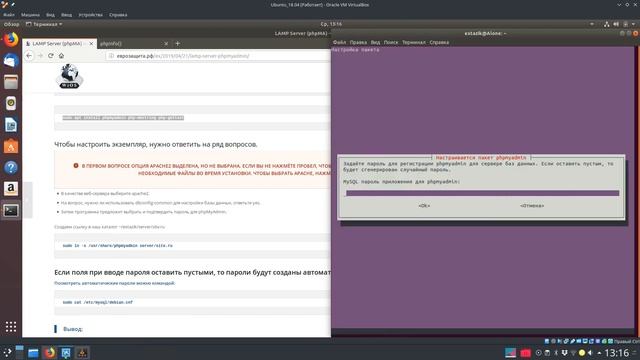Open the host application launcher icon
The width and height of the screenshot is (640, 360).
[x=7, y=353]
